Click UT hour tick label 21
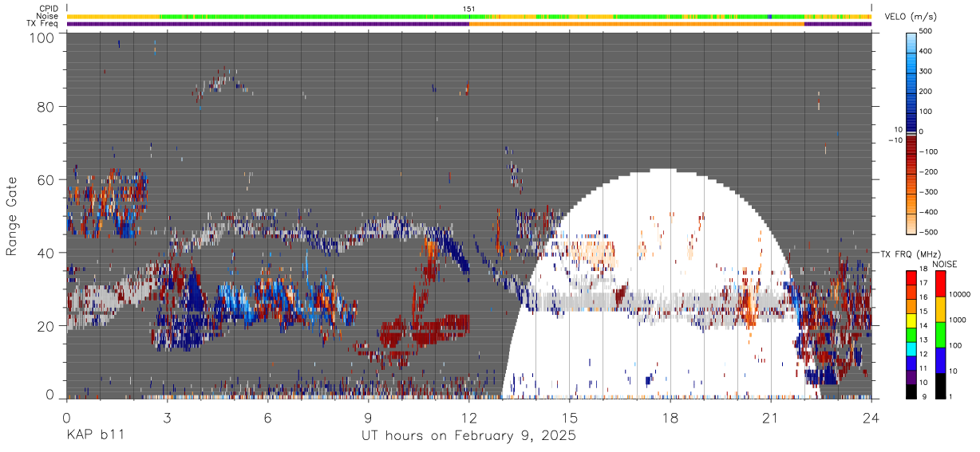The image size is (980, 452). 771,419
